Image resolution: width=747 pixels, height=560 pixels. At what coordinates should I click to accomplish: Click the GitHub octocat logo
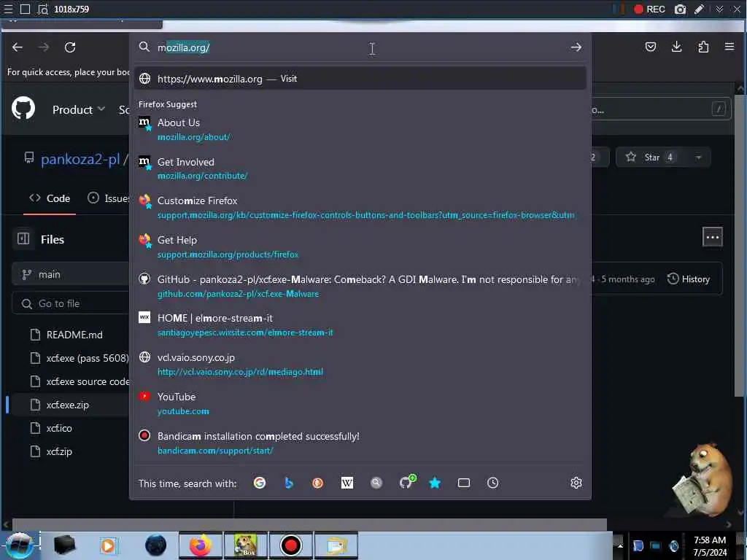pos(23,108)
